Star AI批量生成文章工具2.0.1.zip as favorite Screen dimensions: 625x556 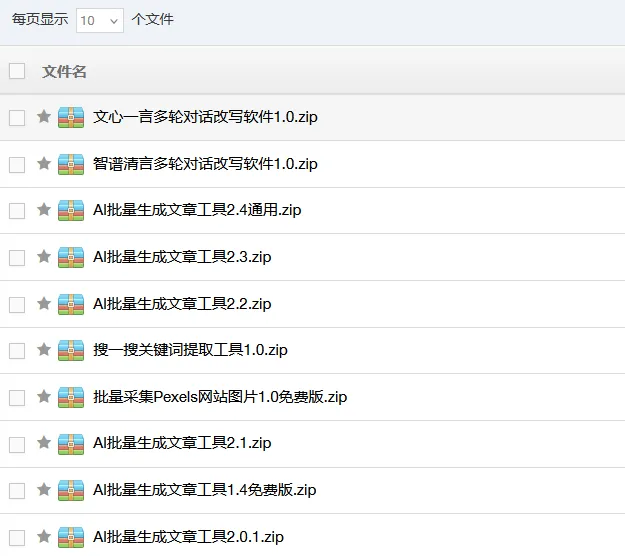pos(44,536)
